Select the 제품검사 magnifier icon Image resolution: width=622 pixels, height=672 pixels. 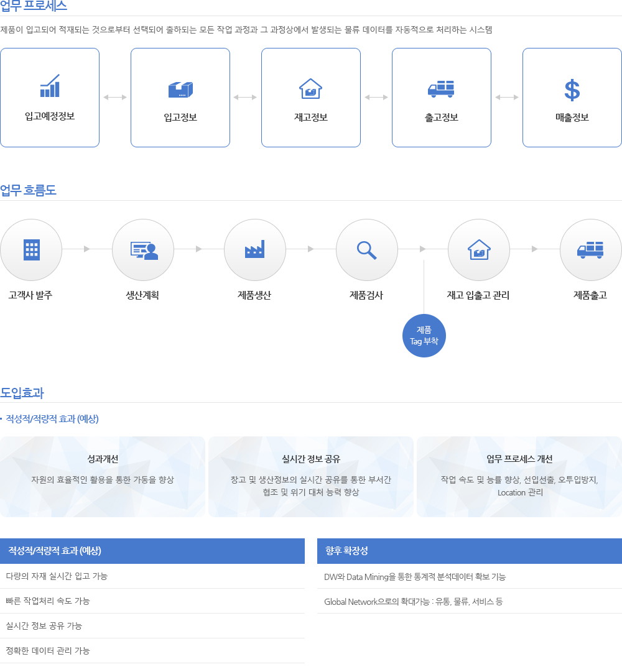point(367,250)
